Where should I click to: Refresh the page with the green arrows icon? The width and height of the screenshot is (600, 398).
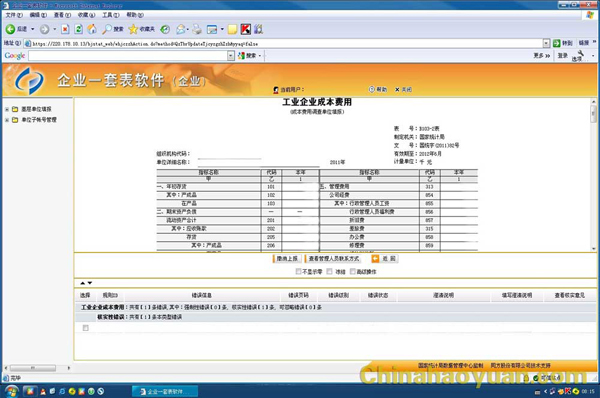[78, 29]
